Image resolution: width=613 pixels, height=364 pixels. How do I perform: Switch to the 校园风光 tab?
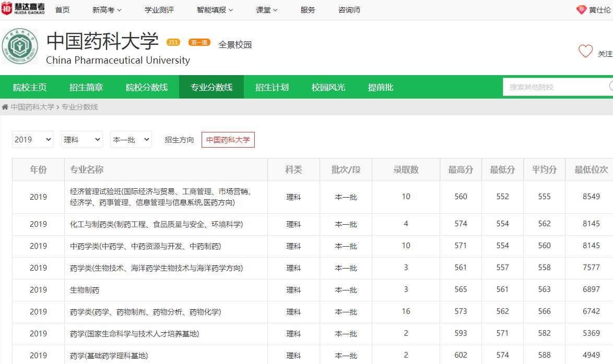328,87
